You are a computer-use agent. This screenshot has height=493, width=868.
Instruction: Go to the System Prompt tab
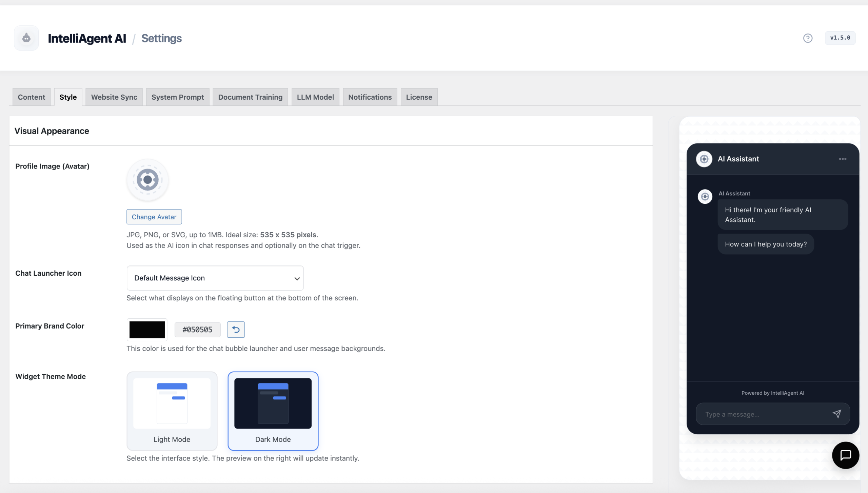pyautogui.click(x=177, y=97)
